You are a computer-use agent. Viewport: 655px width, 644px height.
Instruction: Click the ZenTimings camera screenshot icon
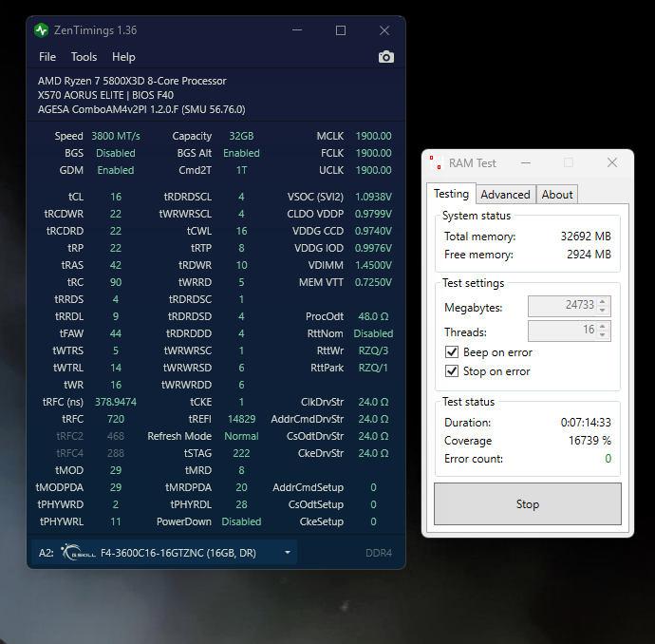(386, 57)
